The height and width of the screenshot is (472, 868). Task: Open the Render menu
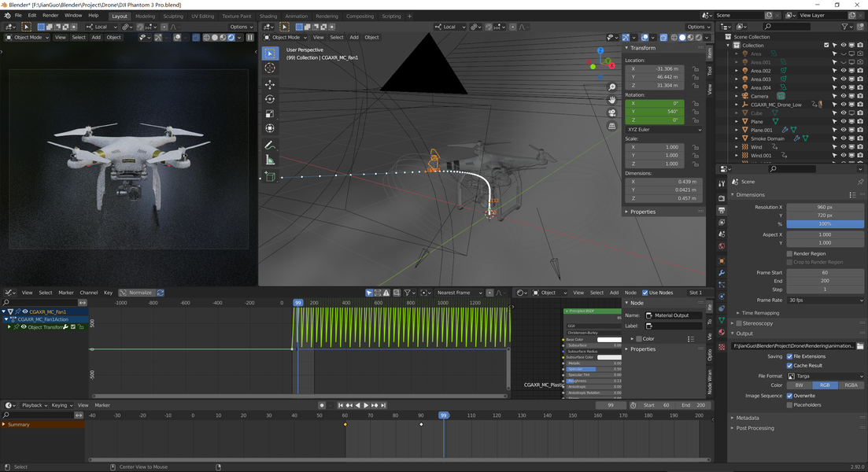(x=50, y=16)
